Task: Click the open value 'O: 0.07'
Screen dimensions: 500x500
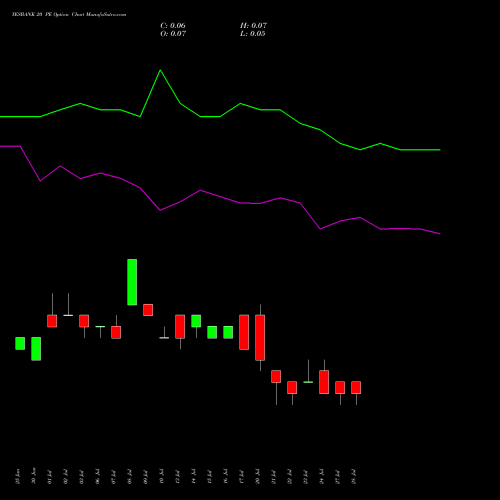Action: tap(173, 34)
